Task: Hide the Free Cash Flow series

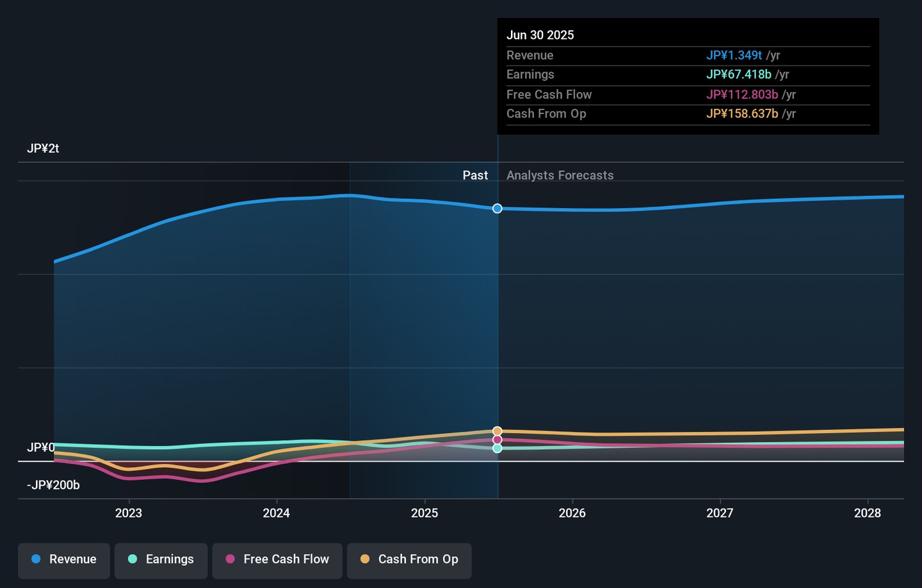Action: coord(277,560)
